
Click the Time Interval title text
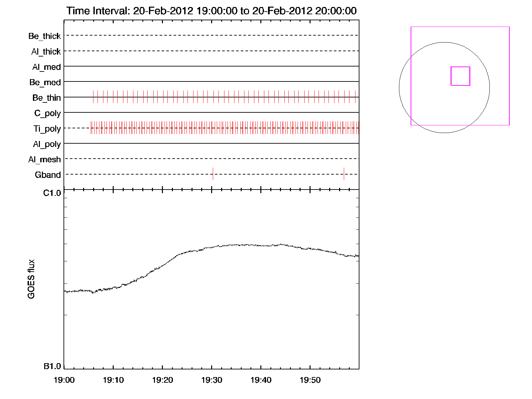211,11
